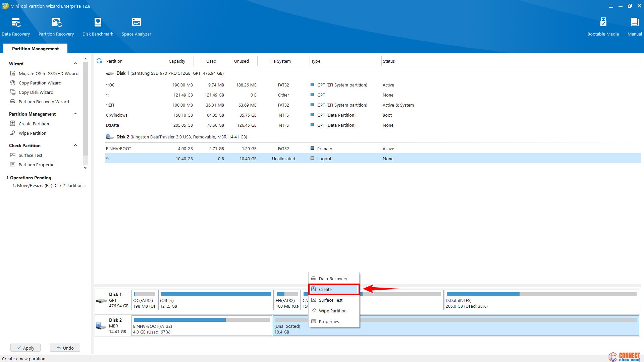Collapse the Check Partition section
Screen dimensions: 644x362
pos(75,145)
